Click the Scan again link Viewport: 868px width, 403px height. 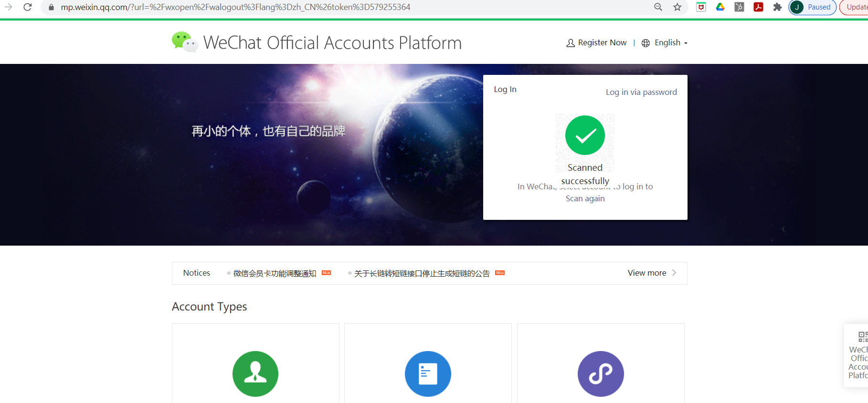coord(585,198)
